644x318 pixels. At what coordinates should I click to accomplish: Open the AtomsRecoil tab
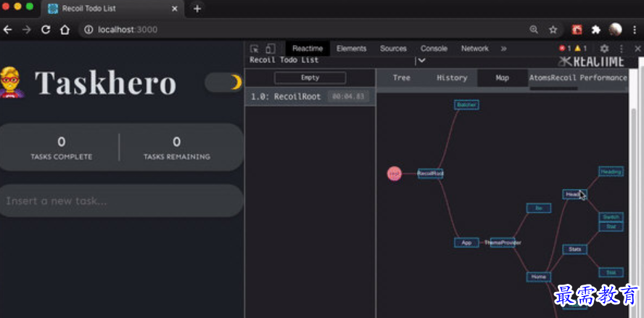(x=553, y=78)
